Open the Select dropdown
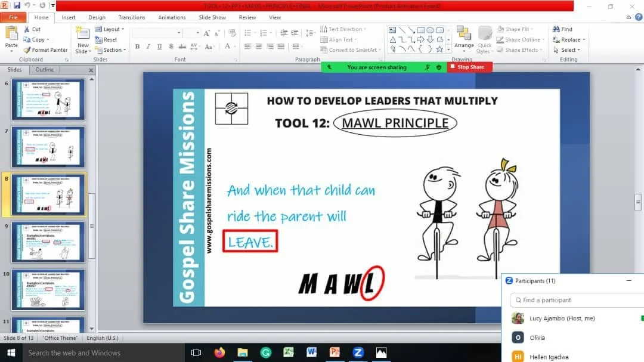Screen dimensions: 644x362 point(567,49)
